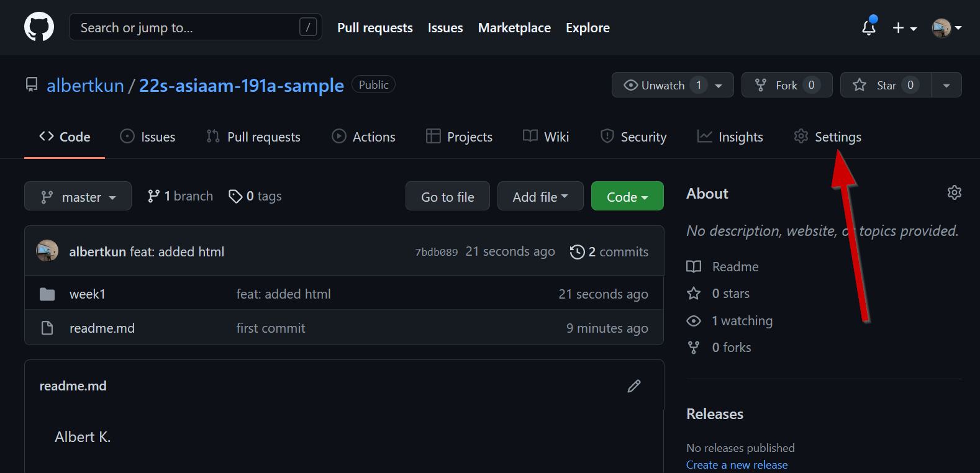
Task: Follow the Create a new release link
Action: click(x=737, y=465)
